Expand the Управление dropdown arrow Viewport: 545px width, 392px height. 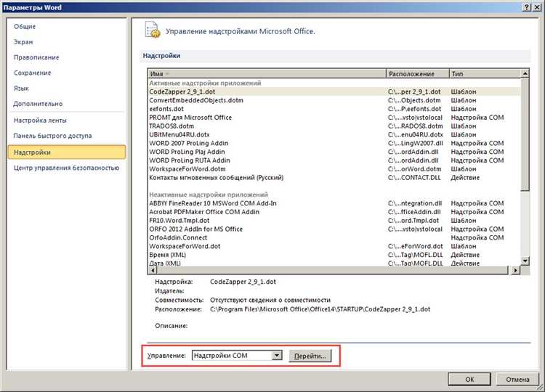coord(277,355)
